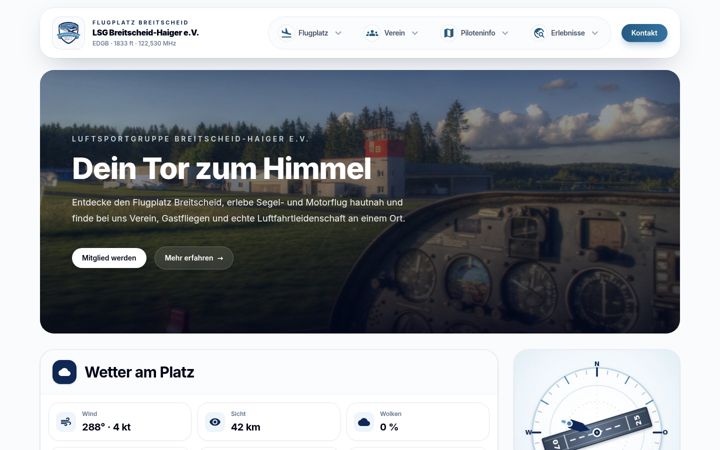Click the eye icon in the Sicht card
This screenshot has width=720, height=450.
215,422
